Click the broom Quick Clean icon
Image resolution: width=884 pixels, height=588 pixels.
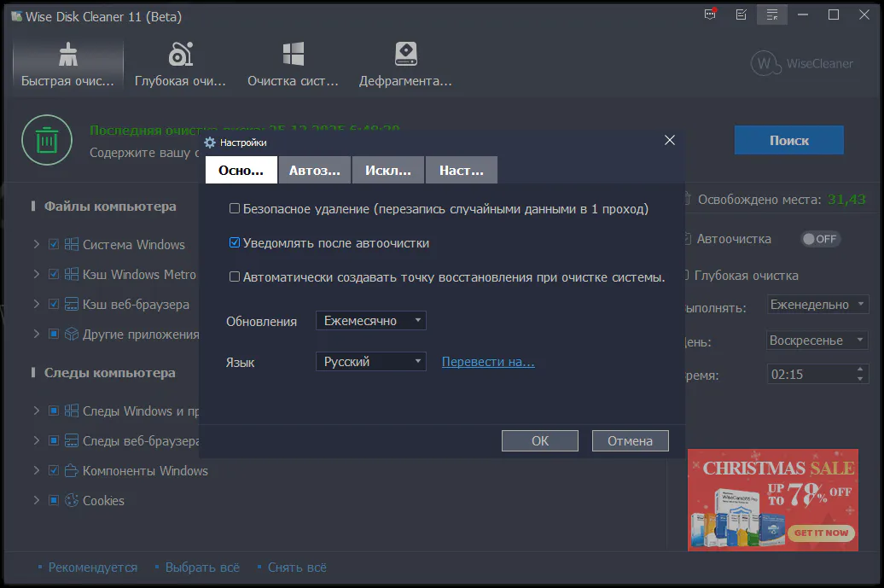(x=67, y=55)
